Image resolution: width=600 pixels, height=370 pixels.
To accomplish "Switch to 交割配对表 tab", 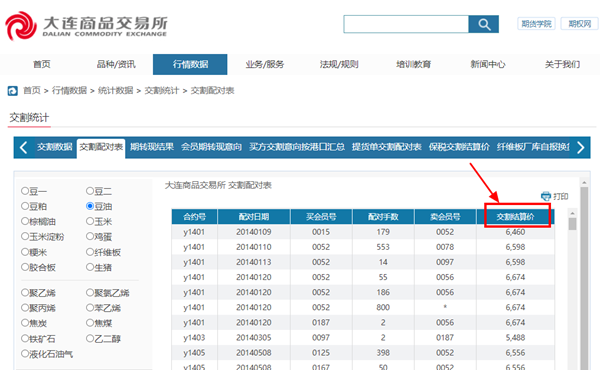I will [x=101, y=147].
